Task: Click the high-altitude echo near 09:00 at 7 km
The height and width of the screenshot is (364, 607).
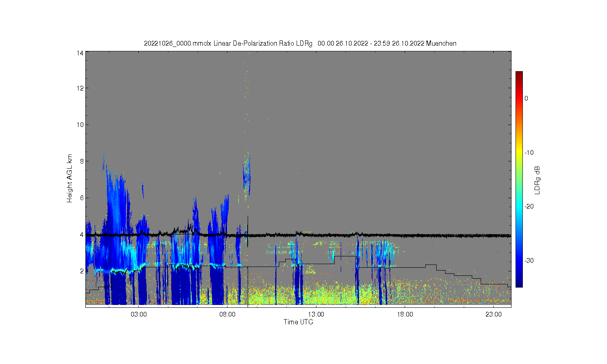Action: pos(246,176)
